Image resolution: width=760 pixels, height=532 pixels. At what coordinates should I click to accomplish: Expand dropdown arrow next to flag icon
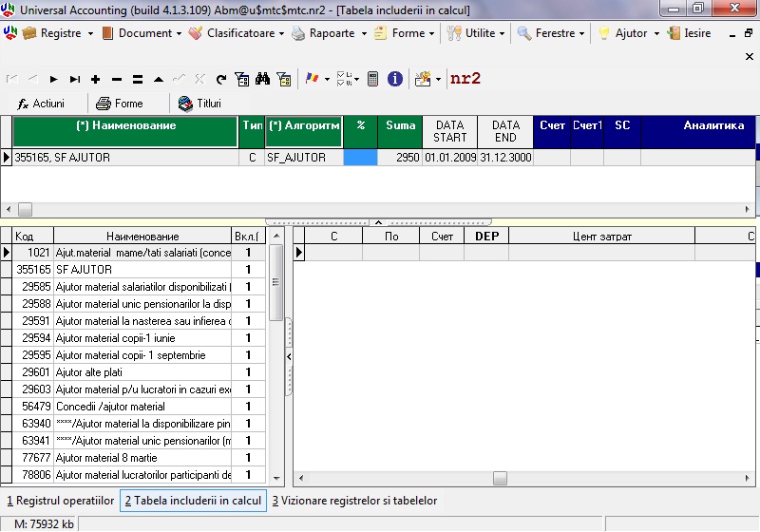coord(327,79)
